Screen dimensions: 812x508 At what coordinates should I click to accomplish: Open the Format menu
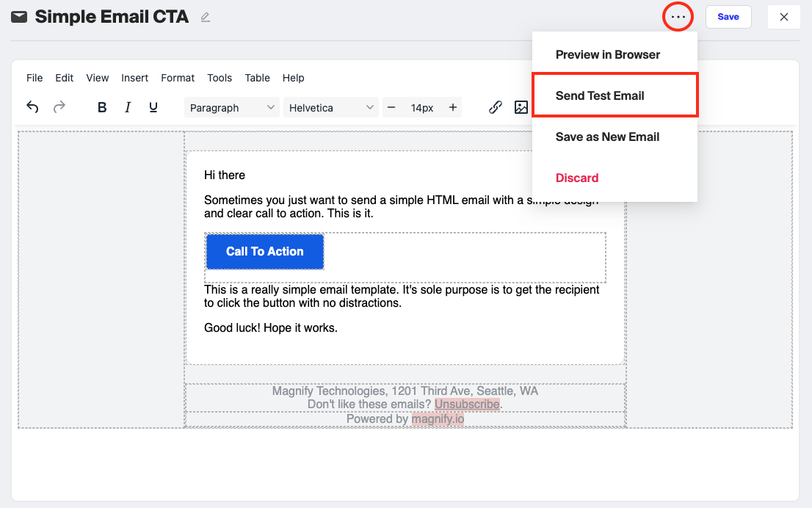click(178, 78)
